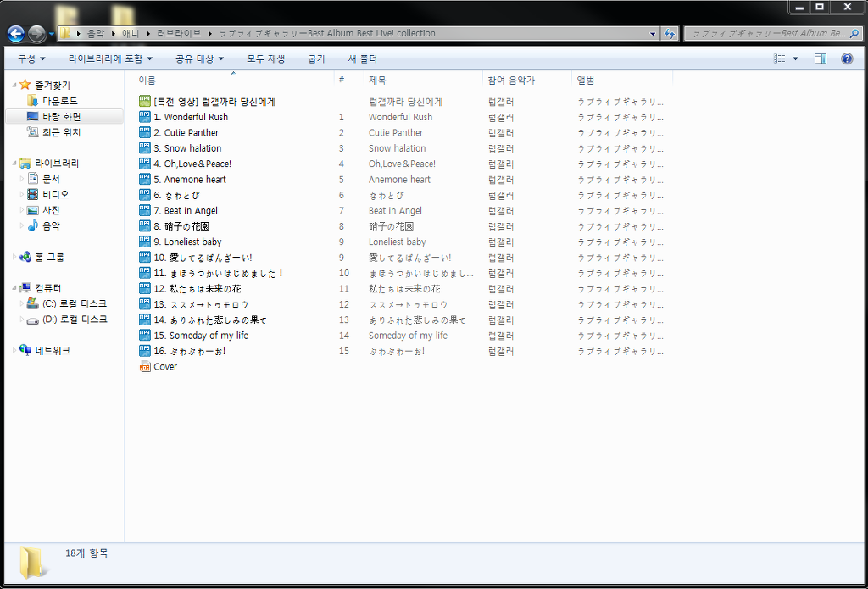Click the 네트워크 icon
The width and height of the screenshot is (868, 589).
(x=25, y=350)
